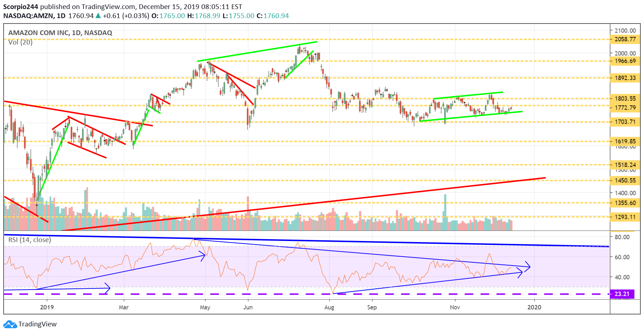Click the TradingView cloud logo icon
The image size is (644, 334).
point(10,324)
